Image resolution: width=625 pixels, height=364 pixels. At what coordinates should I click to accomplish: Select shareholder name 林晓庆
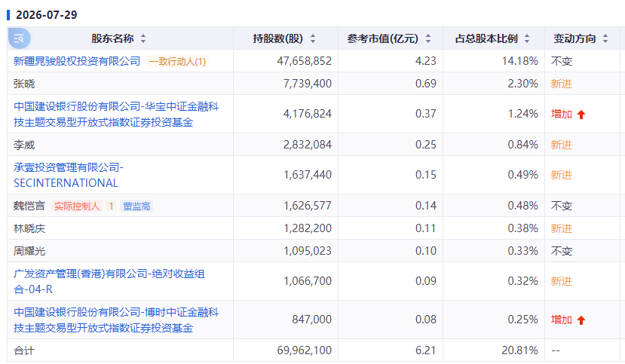click(29, 228)
